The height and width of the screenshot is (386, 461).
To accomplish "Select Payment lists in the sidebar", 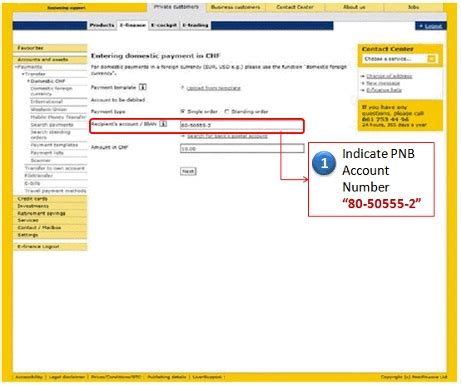I will point(47,153).
